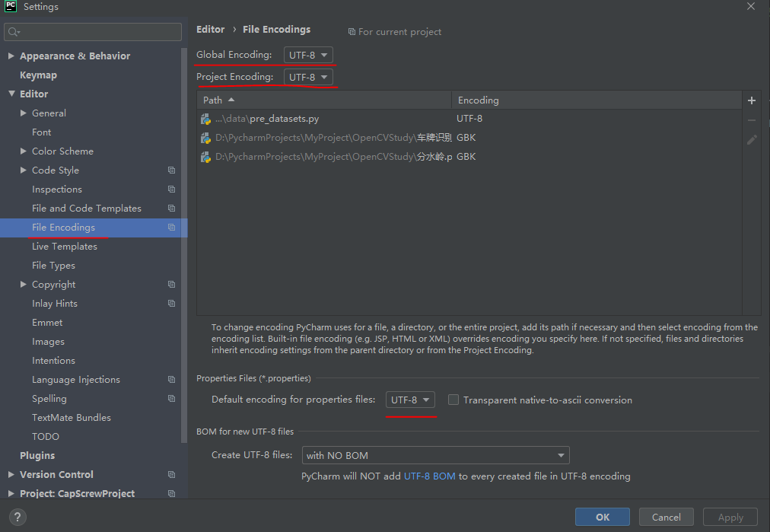This screenshot has height=532, width=770.
Task: Click the Cancel button
Action: pyautogui.click(x=667, y=517)
